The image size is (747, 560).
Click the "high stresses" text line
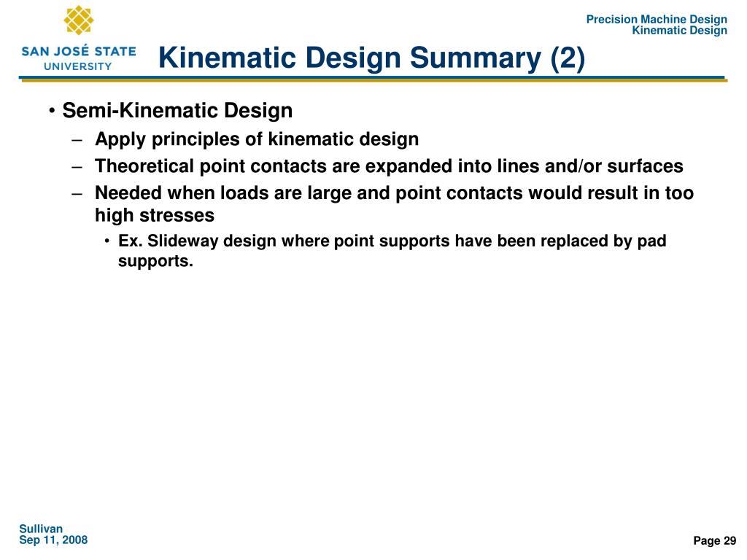(155, 215)
